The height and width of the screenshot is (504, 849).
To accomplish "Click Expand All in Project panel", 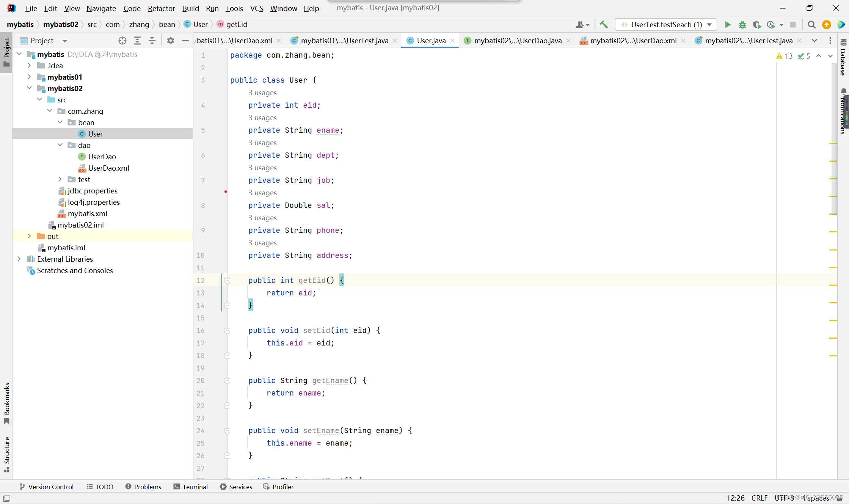I will 137,41.
